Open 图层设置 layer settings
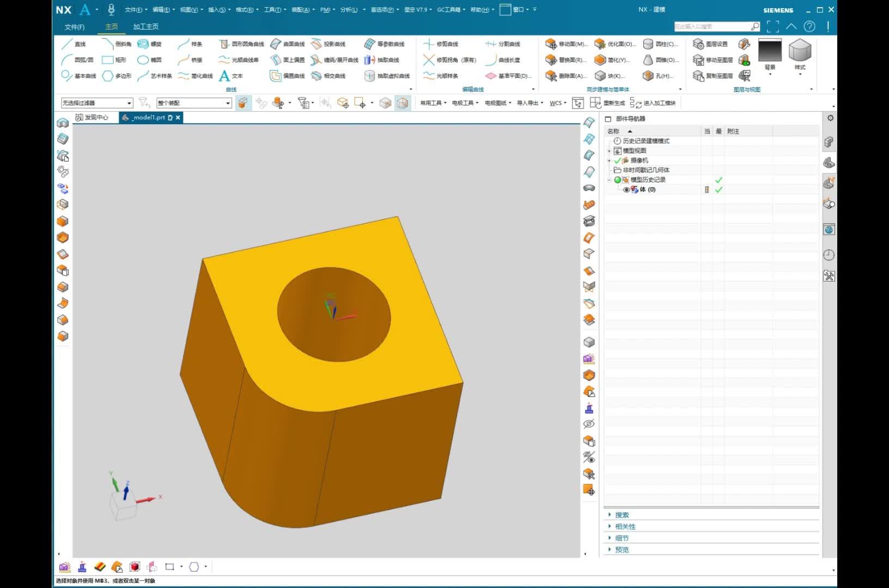 point(710,44)
